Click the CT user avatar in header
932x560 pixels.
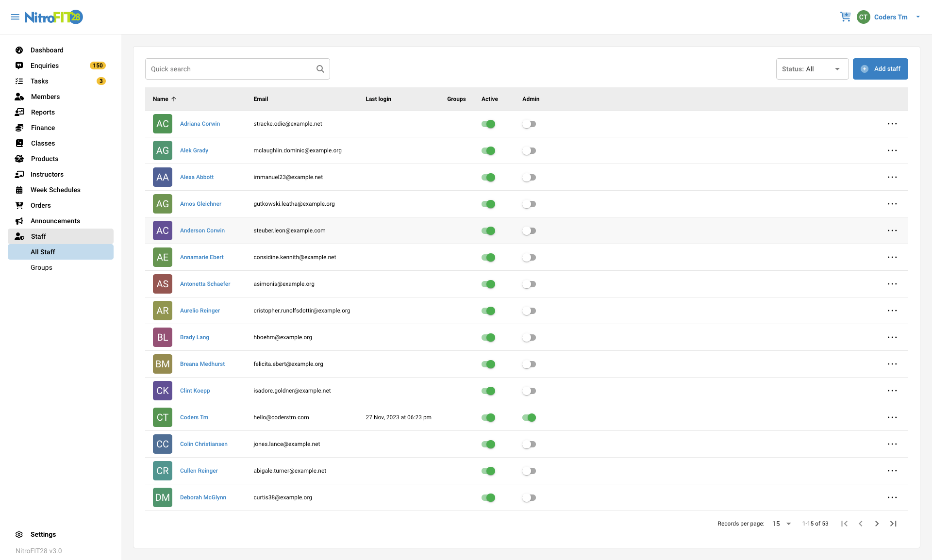[863, 17]
